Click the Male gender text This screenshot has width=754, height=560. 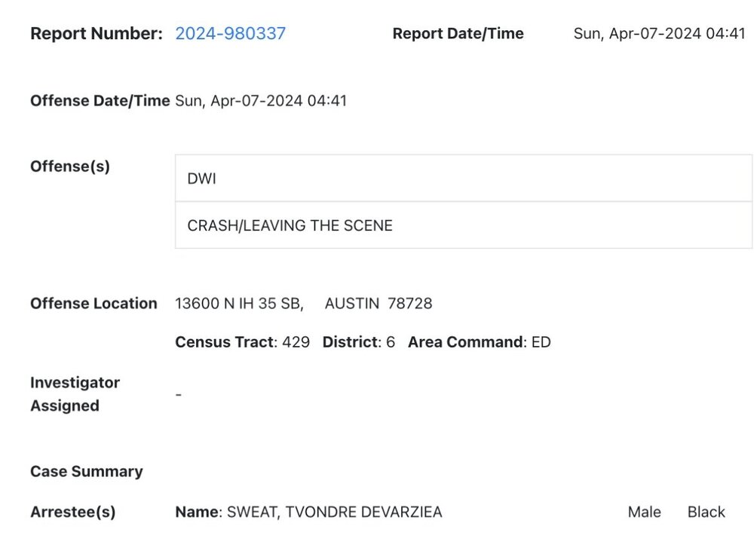click(644, 512)
